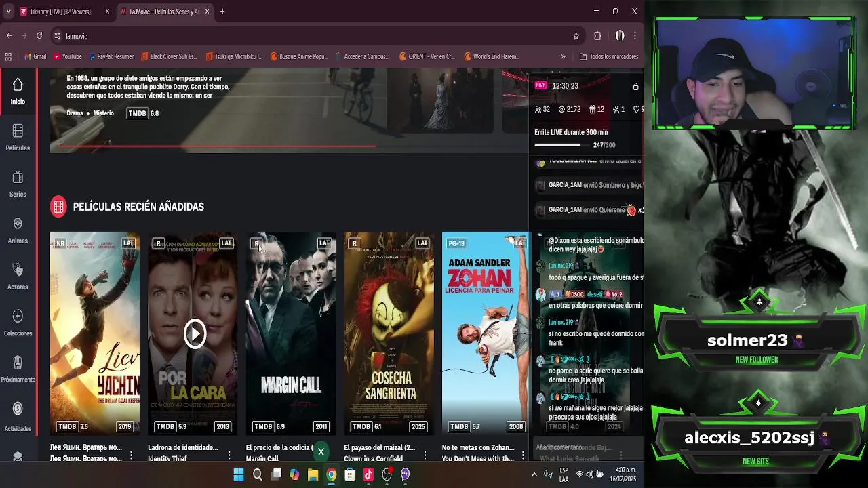This screenshot has width=868, height=488.
Task: Open the Cosecha Sangrienta movie poster
Action: (x=389, y=333)
